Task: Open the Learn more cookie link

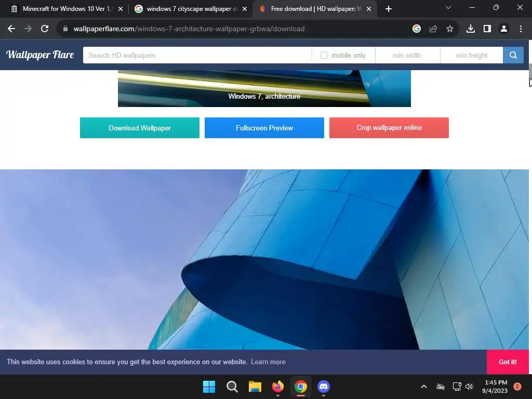Action: click(x=268, y=362)
